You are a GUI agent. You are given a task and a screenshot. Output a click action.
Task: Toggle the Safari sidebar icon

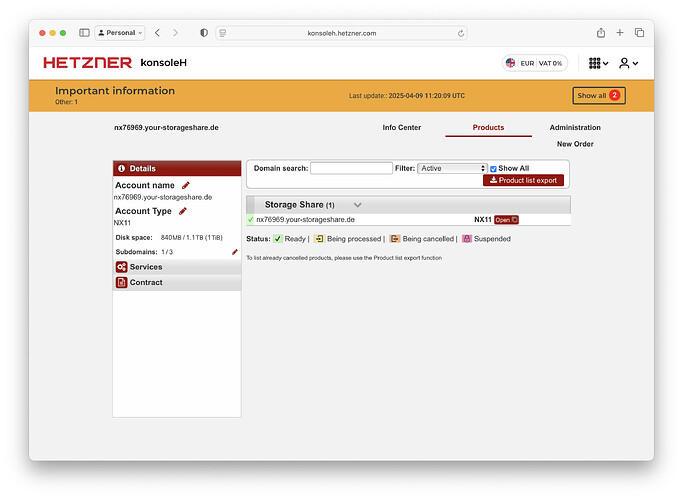point(84,33)
